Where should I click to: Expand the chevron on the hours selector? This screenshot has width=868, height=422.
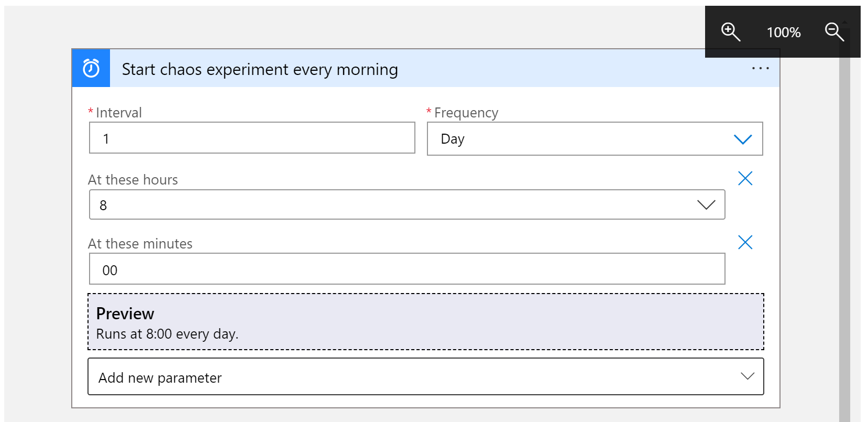click(x=706, y=204)
